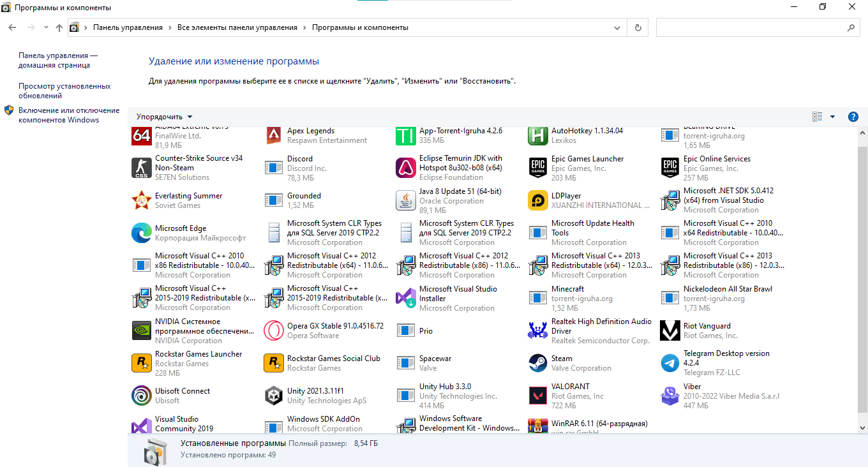Screen dimensions: 868x467
Task: Go to Панель управления breadcrumb
Action: click(128, 27)
